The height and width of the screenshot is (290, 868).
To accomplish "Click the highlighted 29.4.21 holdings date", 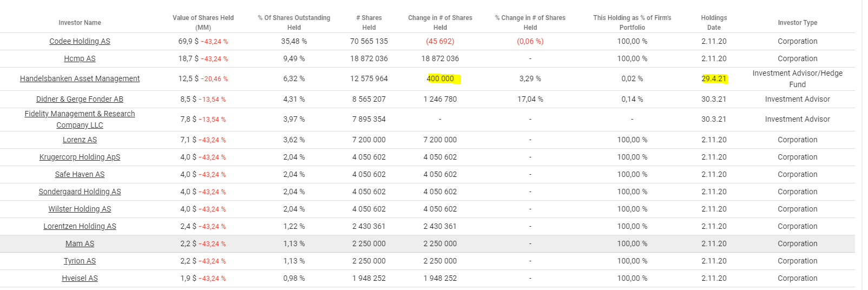I will [x=714, y=78].
